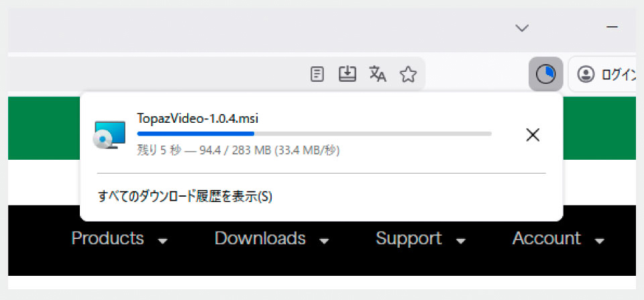This screenshot has width=644, height=300.
Task: Open the Support menu label
Action: point(409,238)
